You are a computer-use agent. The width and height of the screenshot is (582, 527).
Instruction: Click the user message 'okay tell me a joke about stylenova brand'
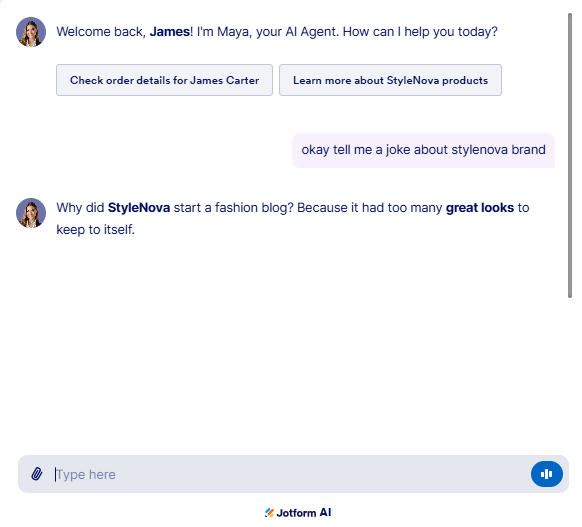pos(423,150)
